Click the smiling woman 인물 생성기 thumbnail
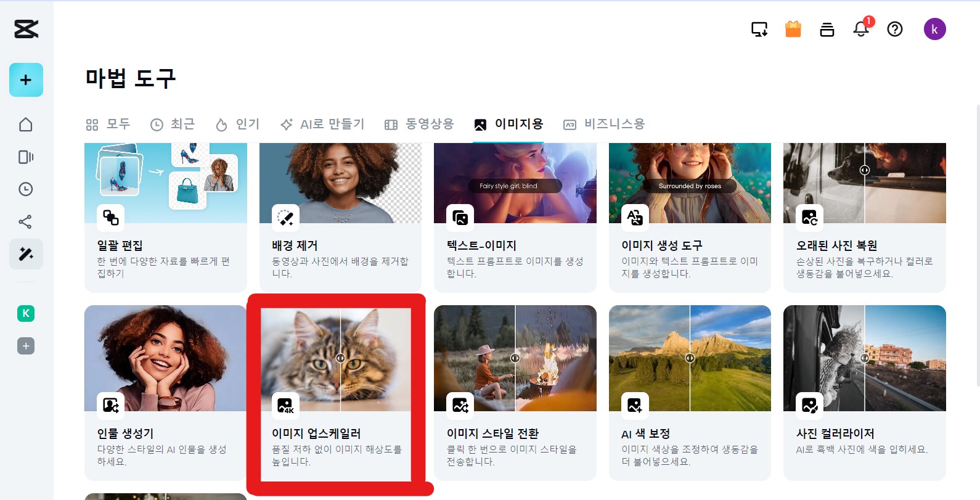The height and width of the screenshot is (500, 980). 165,358
